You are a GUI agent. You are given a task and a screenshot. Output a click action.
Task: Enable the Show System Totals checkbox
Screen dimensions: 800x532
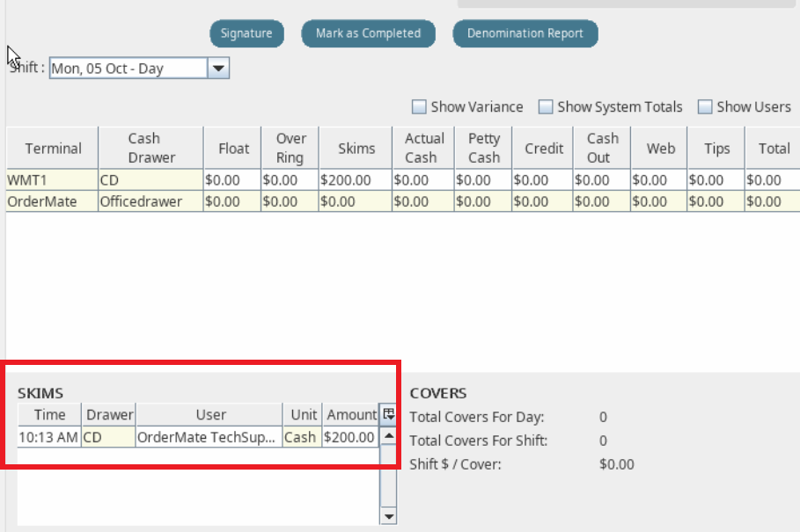click(x=546, y=106)
